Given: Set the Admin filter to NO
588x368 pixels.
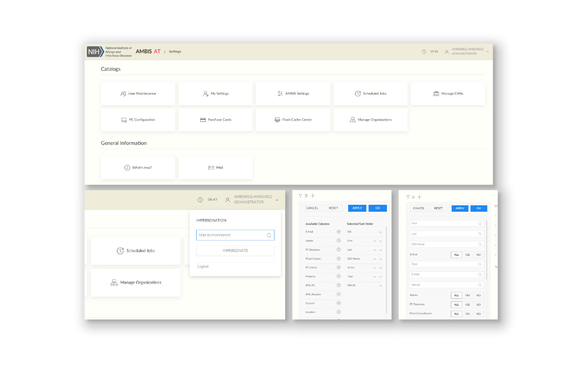Looking at the screenshot, I should point(478,296).
